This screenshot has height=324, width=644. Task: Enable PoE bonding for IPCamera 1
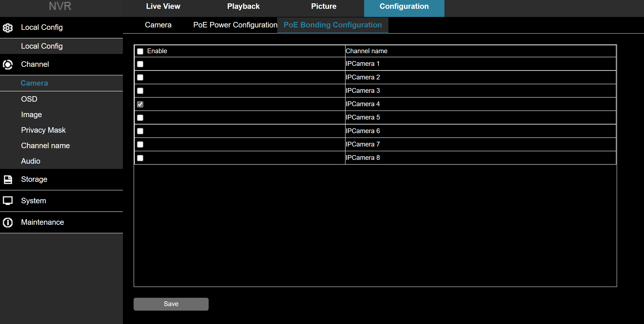140,64
